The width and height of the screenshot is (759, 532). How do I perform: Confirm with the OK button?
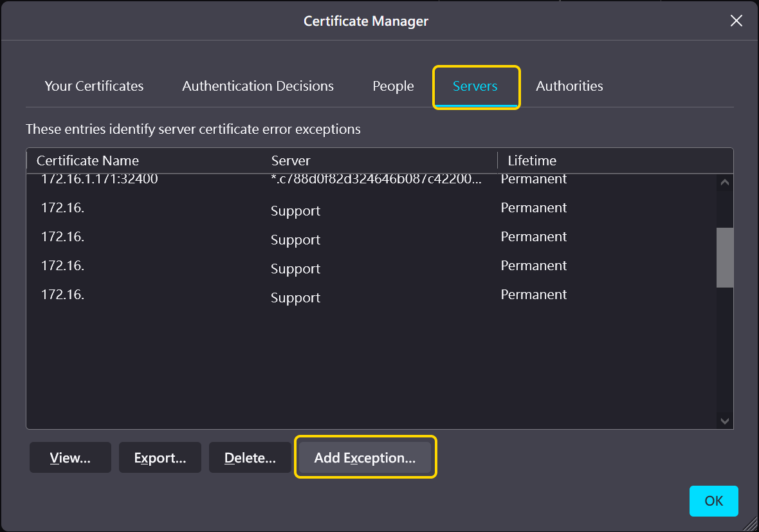(x=713, y=501)
